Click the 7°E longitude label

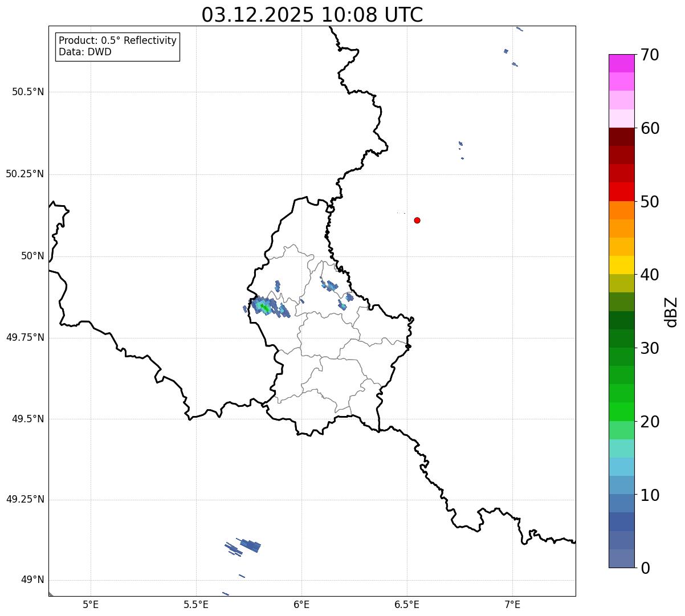pyautogui.click(x=512, y=604)
